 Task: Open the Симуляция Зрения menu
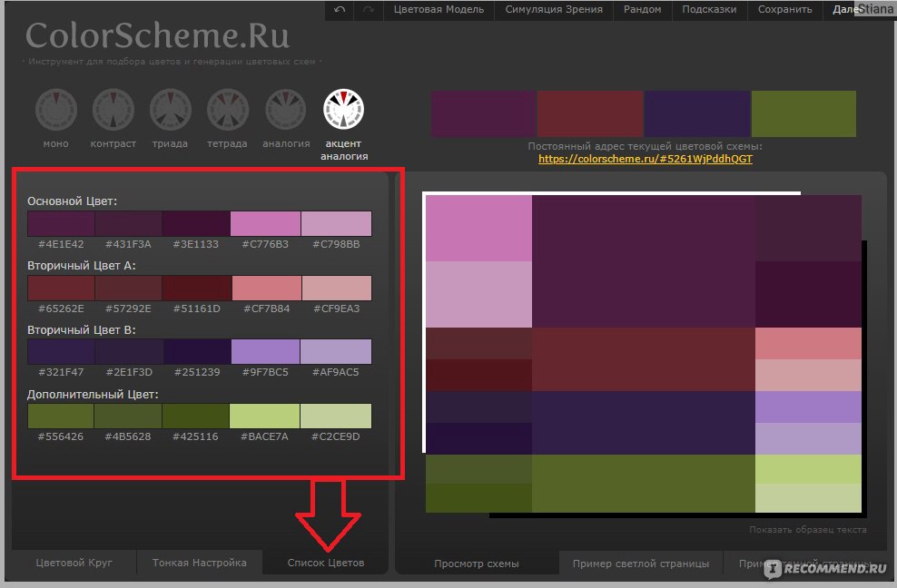point(554,10)
